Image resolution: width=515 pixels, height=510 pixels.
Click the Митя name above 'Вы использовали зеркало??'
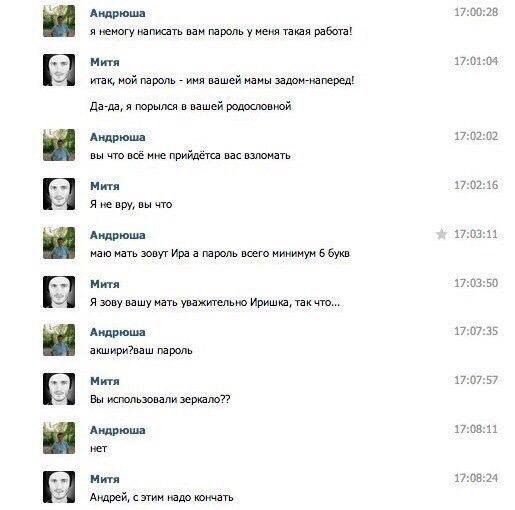point(105,381)
